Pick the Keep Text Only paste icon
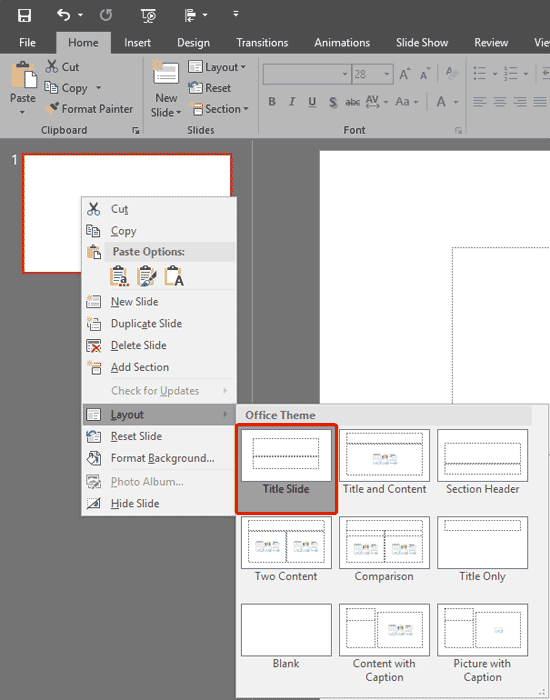The width and height of the screenshot is (550, 700). pyautogui.click(x=174, y=276)
